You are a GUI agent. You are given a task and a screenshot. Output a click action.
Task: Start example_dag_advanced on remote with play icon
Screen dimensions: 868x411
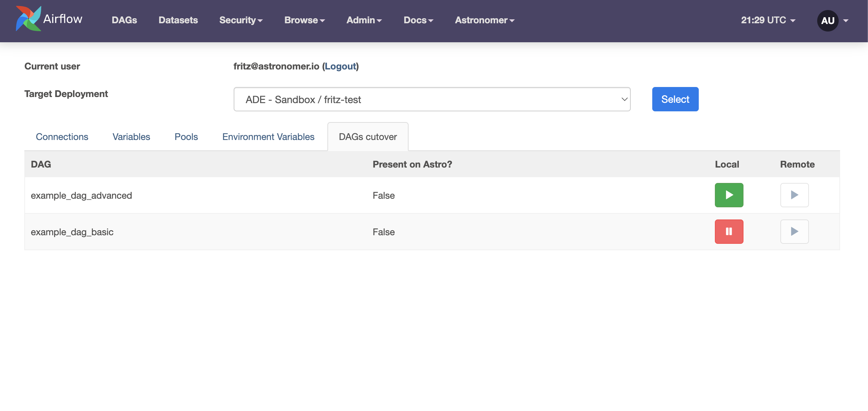(x=794, y=195)
